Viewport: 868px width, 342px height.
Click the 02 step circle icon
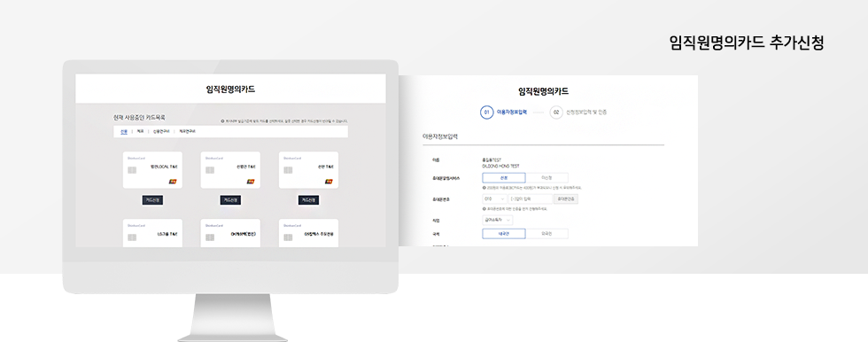(556, 113)
